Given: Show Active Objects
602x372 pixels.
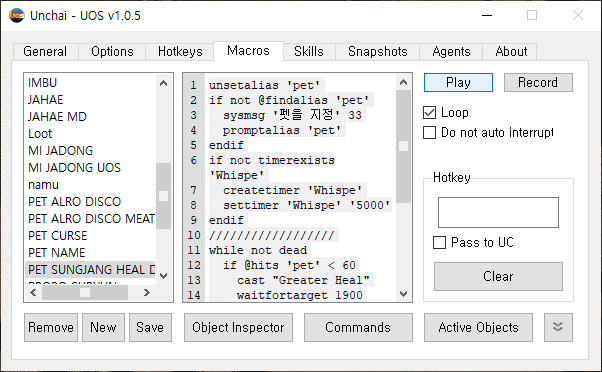Looking at the screenshot, I should [x=478, y=327].
